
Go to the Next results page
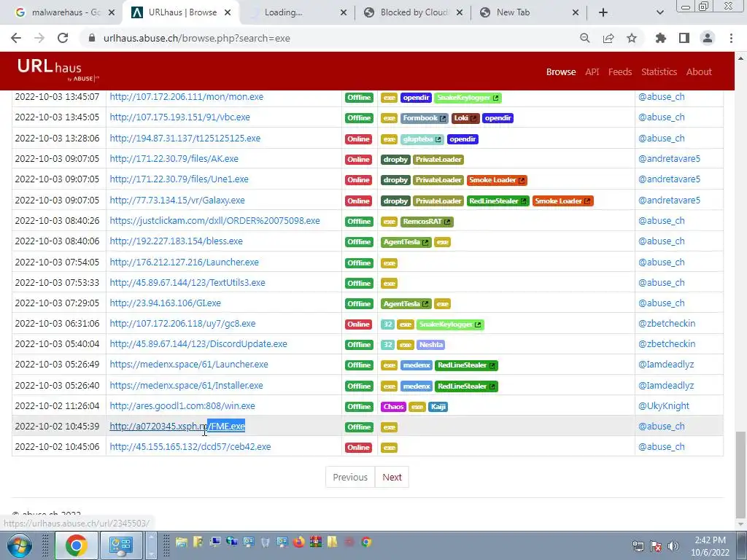[392, 477]
